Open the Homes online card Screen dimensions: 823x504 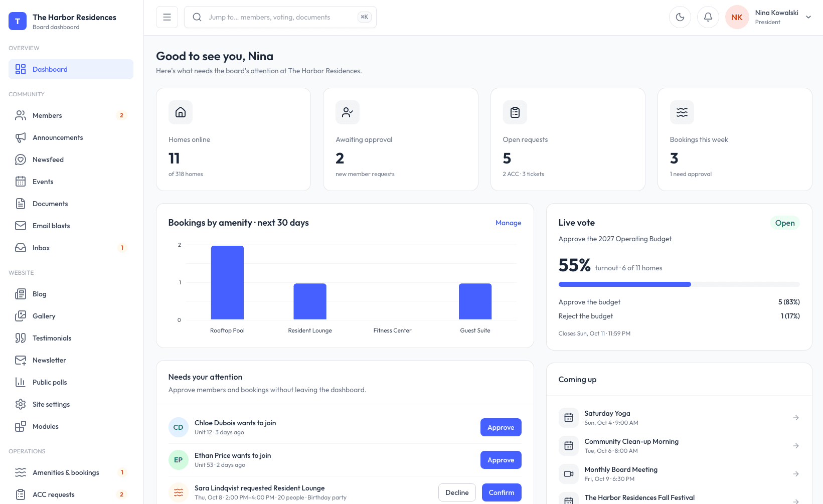pyautogui.click(x=233, y=139)
